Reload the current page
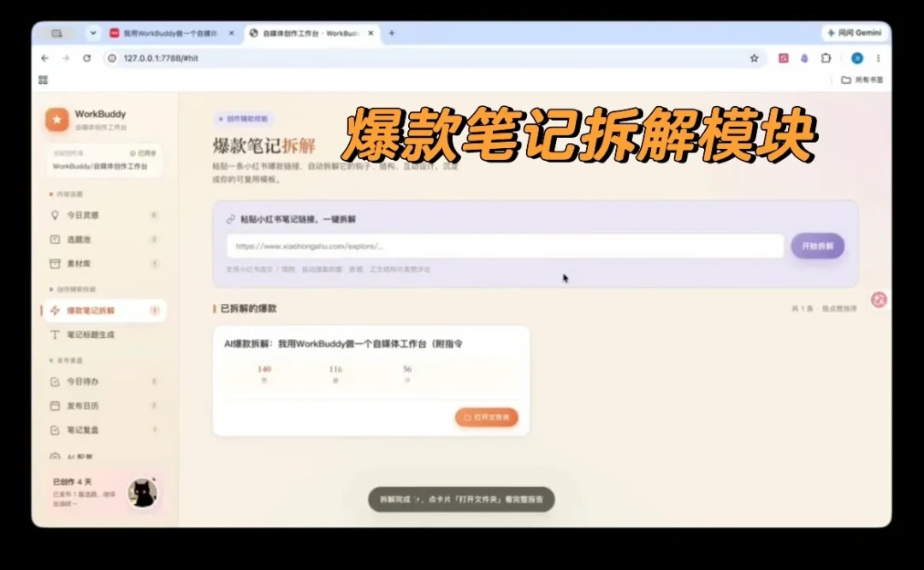 pos(86,57)
